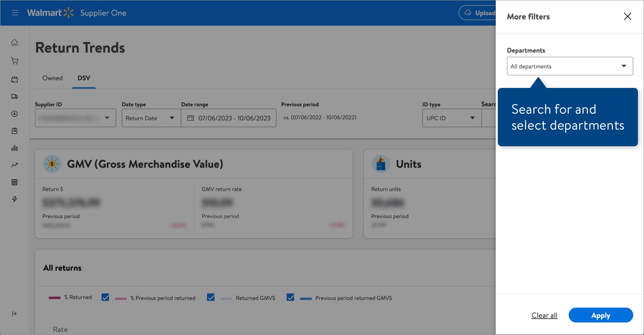Viewport: 644px width, 335px height.
Task: Open the UPC ID type dropdown
Action: [x=452, y=118]
